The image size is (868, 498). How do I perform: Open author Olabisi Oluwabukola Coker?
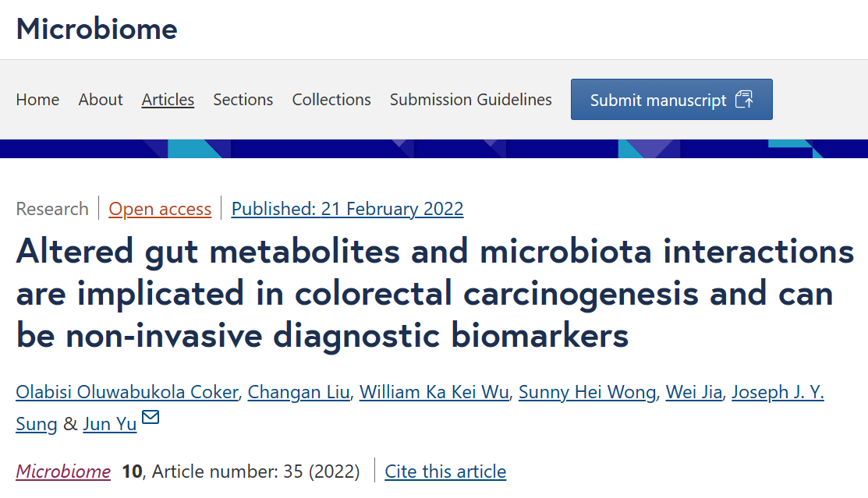pyautogui.click(x=127, y=392)
